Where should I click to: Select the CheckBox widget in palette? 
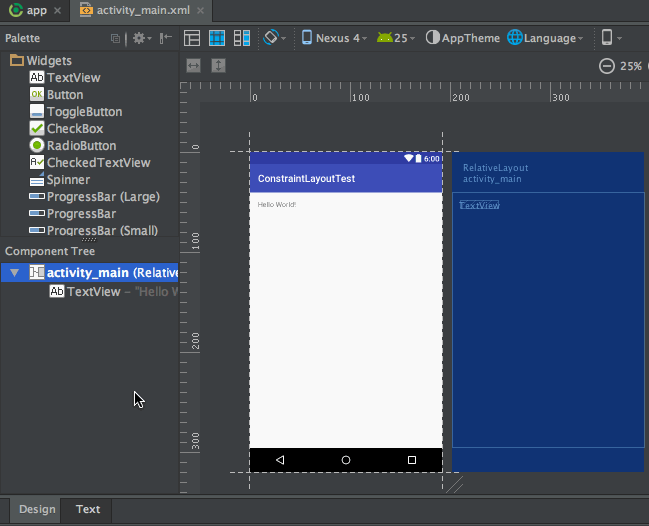(x=74, y=129)
